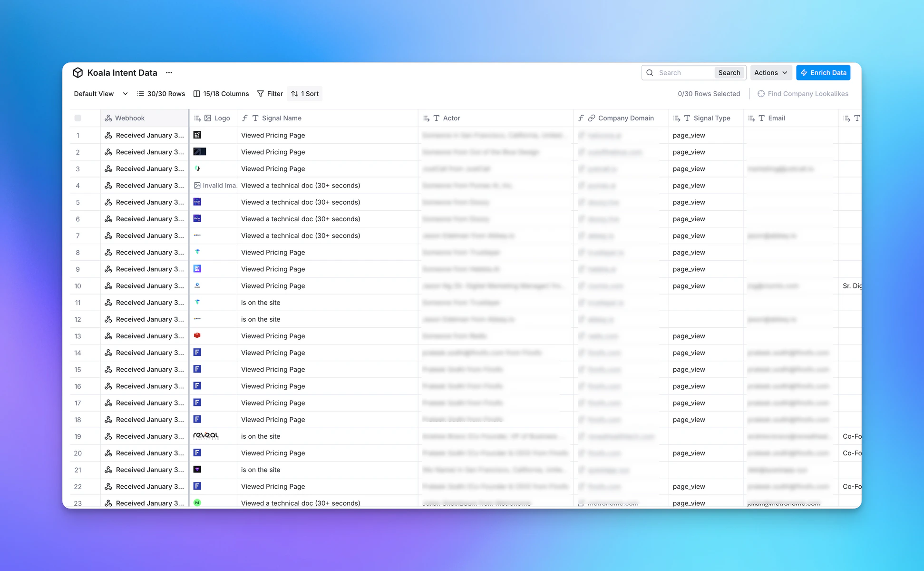Image resolution: width=924 pixels, height=571 pixels.
Task: Click the list icon beside 30/30 Rows
Action: (141, 94)
